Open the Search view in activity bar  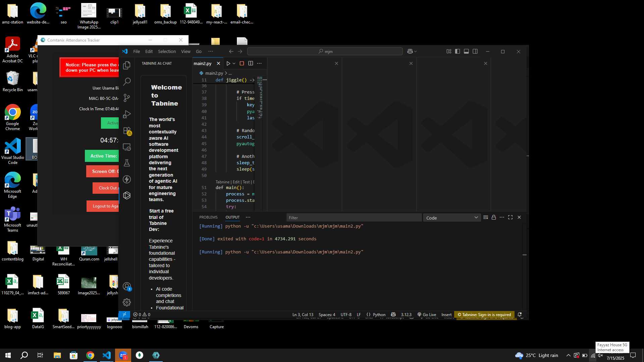tap(127, 81)
